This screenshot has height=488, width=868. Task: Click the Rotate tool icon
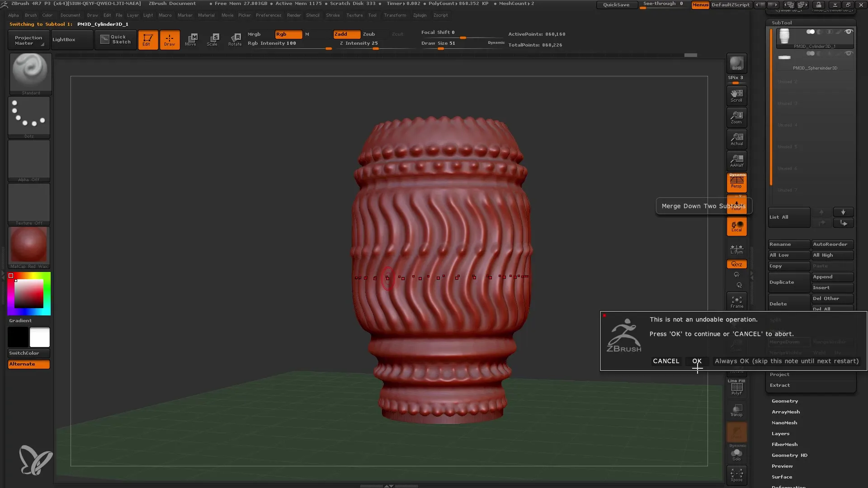pos(235,39)
